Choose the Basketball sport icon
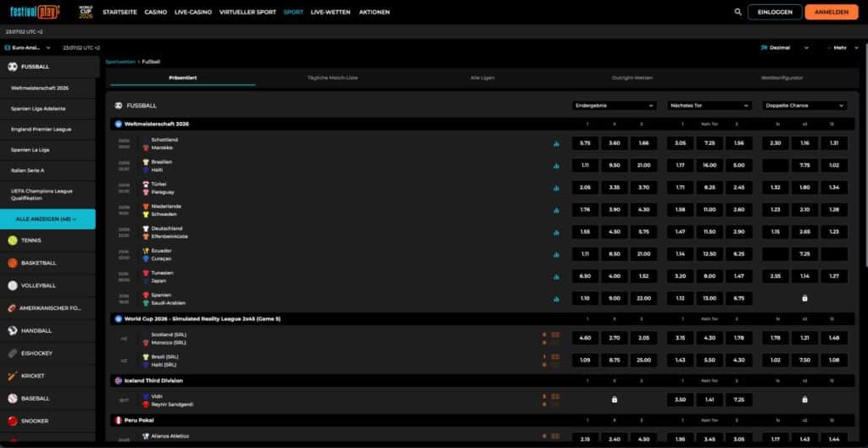Viewport: 868px width, 448px height. point(12,263)
